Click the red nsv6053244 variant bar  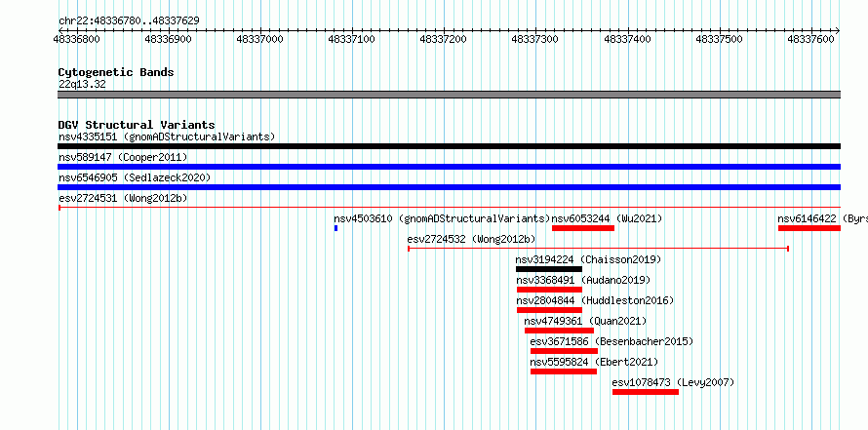click(583, 228)
